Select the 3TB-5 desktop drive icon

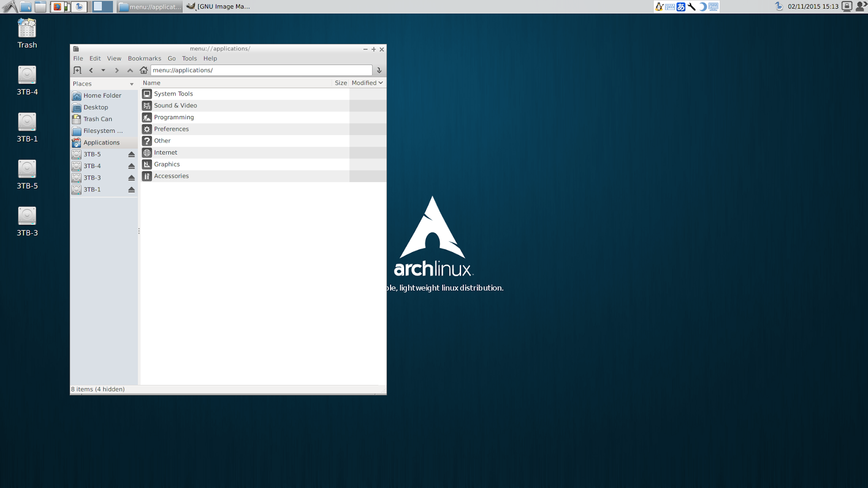coord(27,175)
